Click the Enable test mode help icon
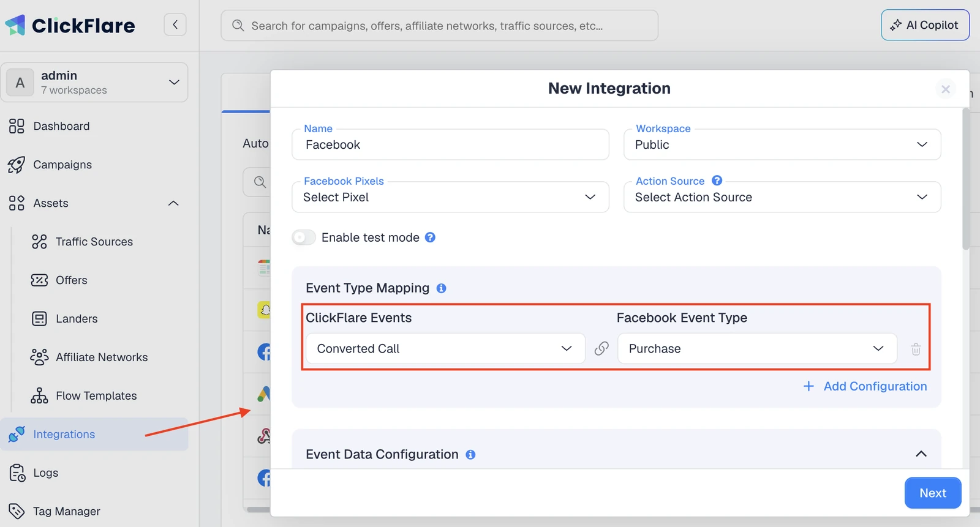 430,237
